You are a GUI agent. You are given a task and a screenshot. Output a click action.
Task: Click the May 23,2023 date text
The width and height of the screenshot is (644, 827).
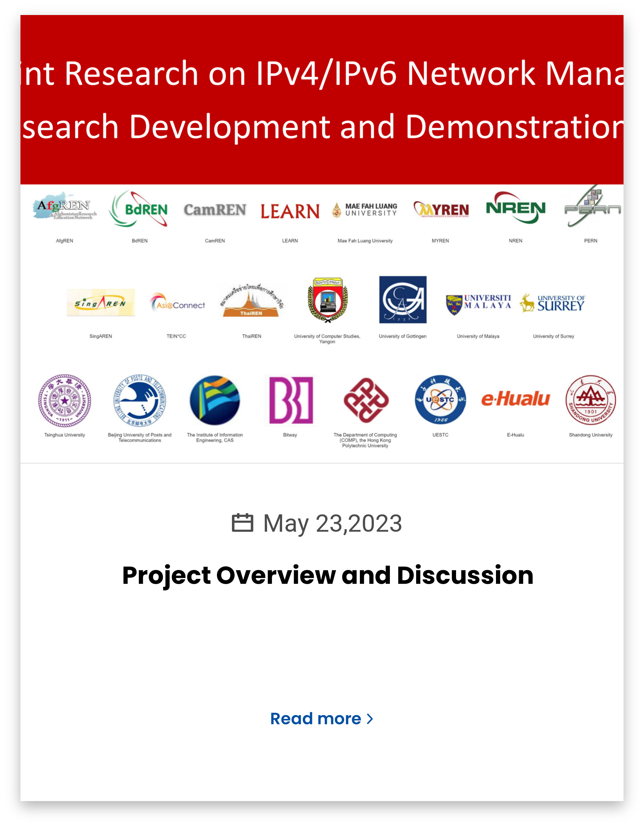click(333, 523)
